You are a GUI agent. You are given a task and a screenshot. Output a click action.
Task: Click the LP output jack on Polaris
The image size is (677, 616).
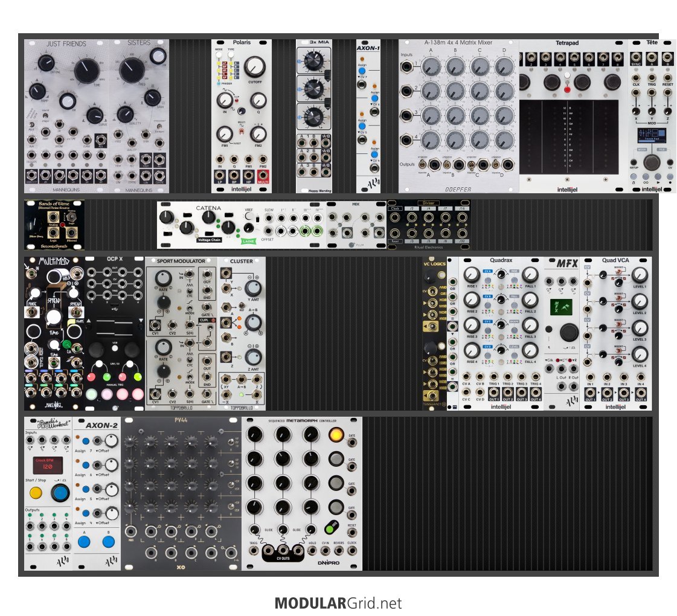point(220,176)
